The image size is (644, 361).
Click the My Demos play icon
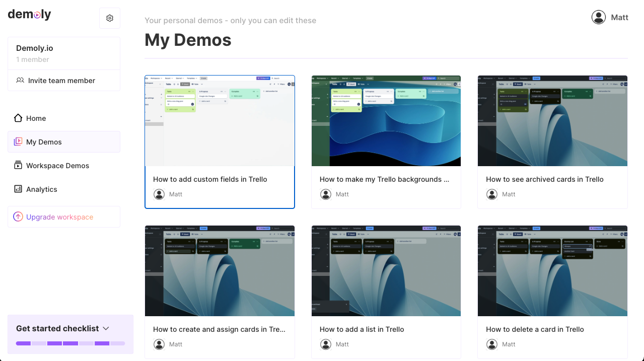(18, 142)
